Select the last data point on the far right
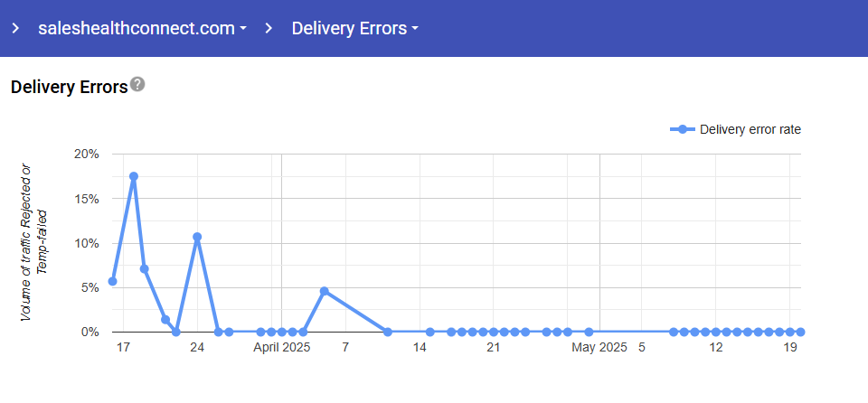Viewport: 868px width, 403px height. pyautogui.click(x=800, y=332)
